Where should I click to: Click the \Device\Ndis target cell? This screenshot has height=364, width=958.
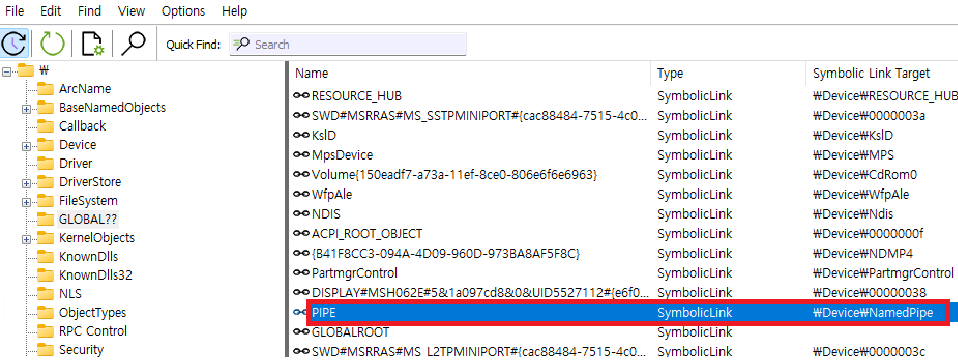[854, 213]
